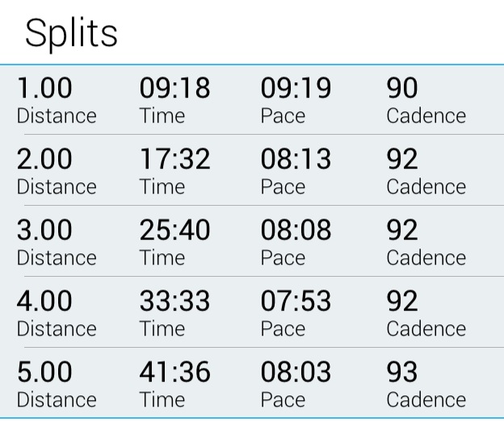504x422 pixels.
Task: Click the Splits heading
Action: click(x=71, y=34)
